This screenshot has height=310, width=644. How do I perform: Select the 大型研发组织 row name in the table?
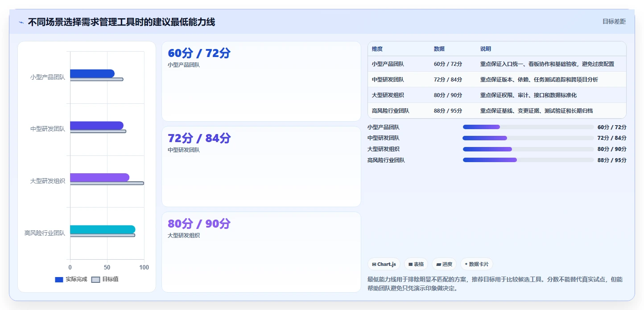(388, 95)
